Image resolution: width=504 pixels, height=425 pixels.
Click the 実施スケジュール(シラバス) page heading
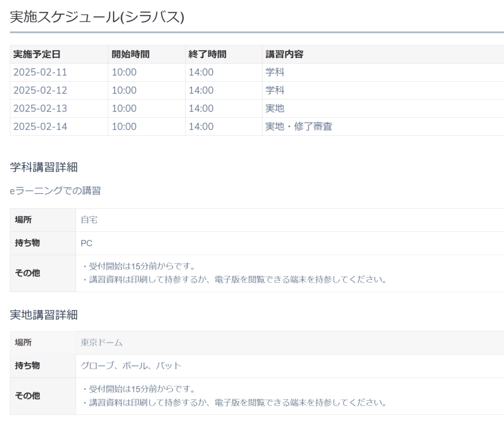97,17
